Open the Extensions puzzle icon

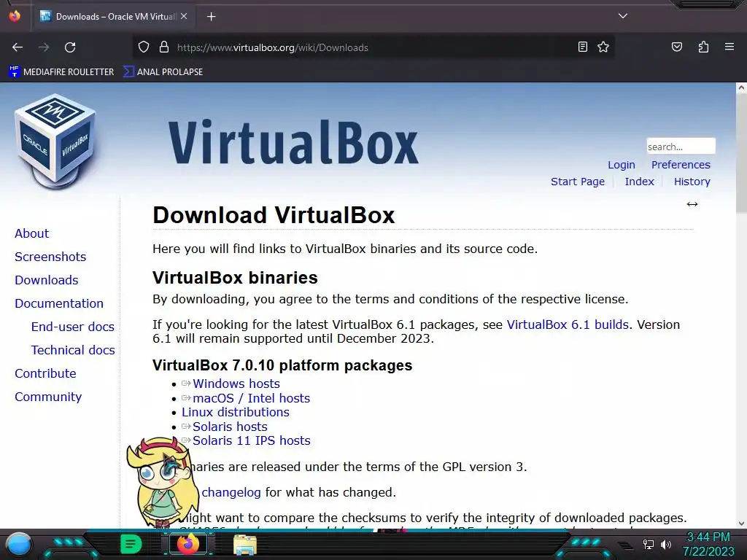(x=703, y=47)
